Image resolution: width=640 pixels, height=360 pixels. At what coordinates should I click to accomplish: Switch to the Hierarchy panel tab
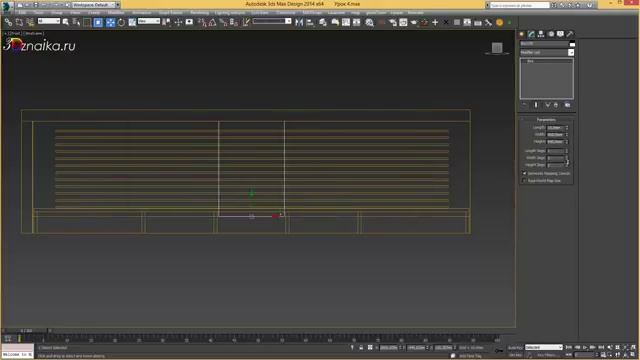pos(541,34)
